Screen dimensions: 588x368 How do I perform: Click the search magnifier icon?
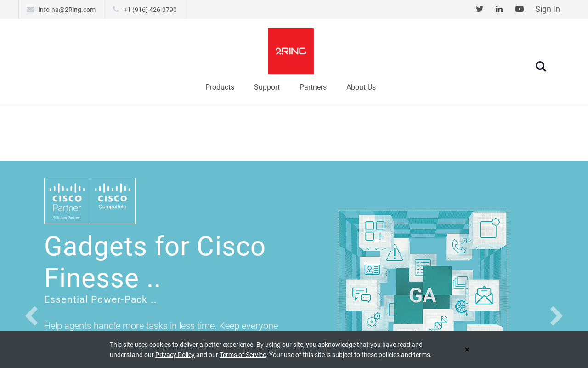pyautogui.click(x=541, y=66)
